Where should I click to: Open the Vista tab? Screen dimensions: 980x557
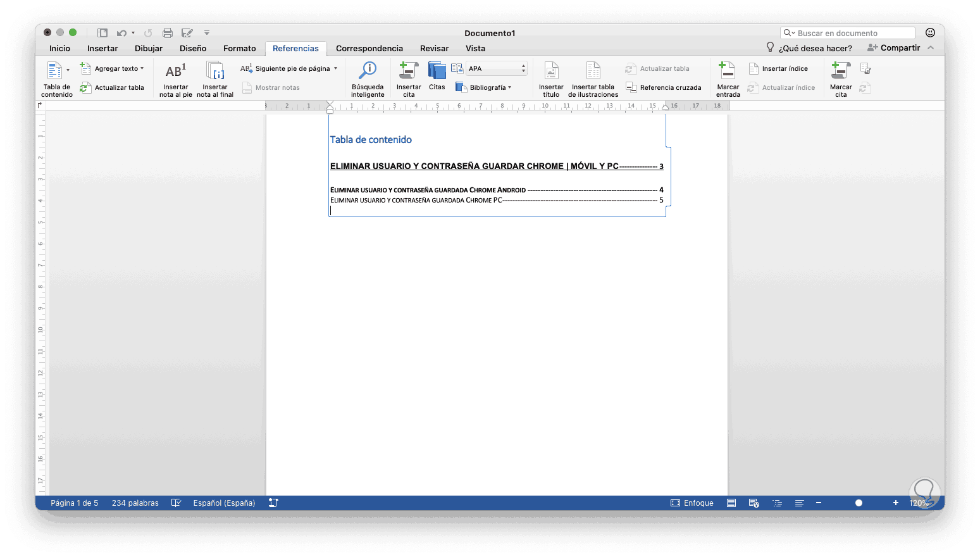coord(476,49)
